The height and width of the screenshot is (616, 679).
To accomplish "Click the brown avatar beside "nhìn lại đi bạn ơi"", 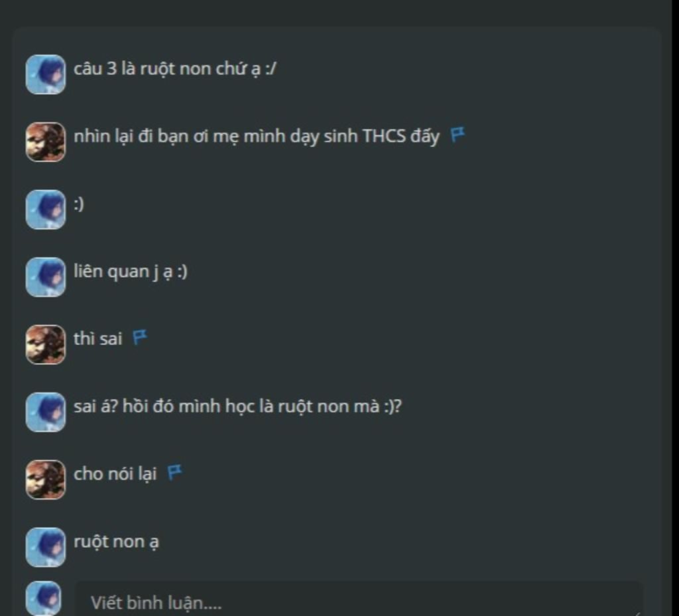I will coord(46,142).
